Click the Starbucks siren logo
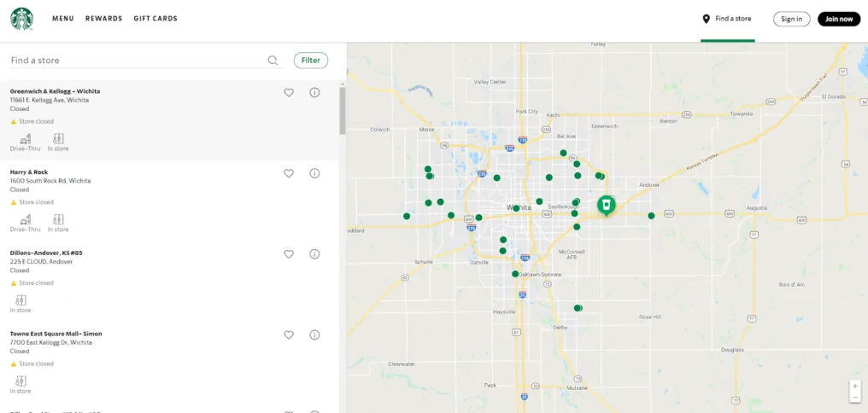The image size is (868, 413). pyautogui.click(x=21, y=19)
